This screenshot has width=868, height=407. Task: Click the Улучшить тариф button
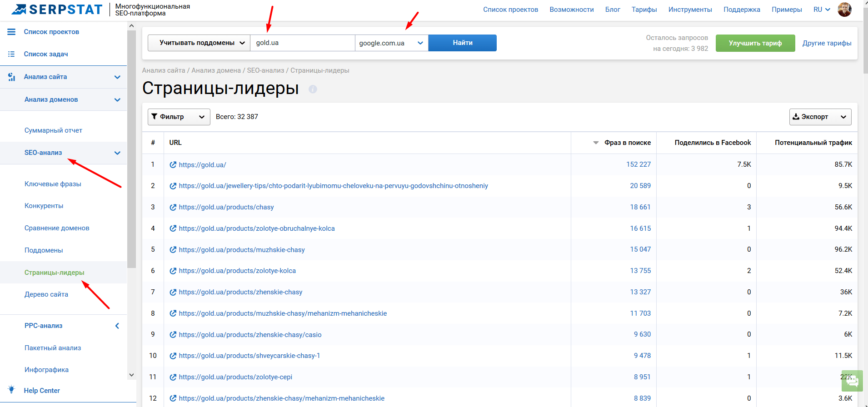[x=755, y=43]
